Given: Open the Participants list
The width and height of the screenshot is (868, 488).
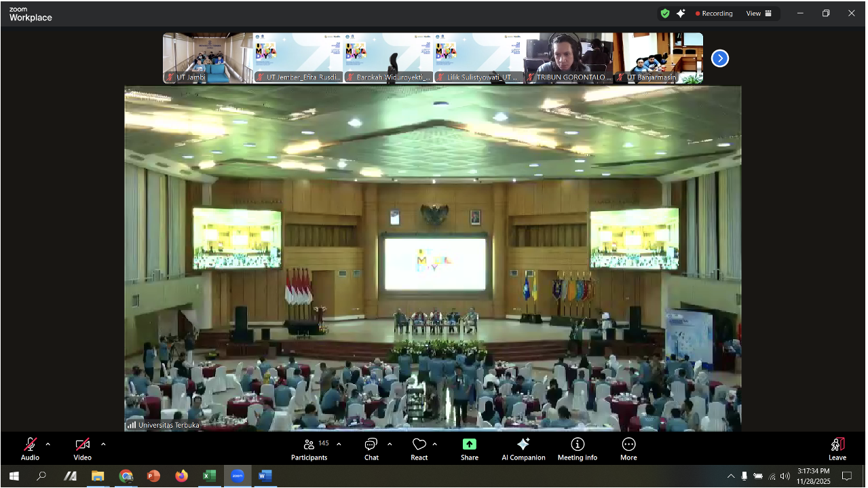Looking at the screenshot, I should [309, 445].
